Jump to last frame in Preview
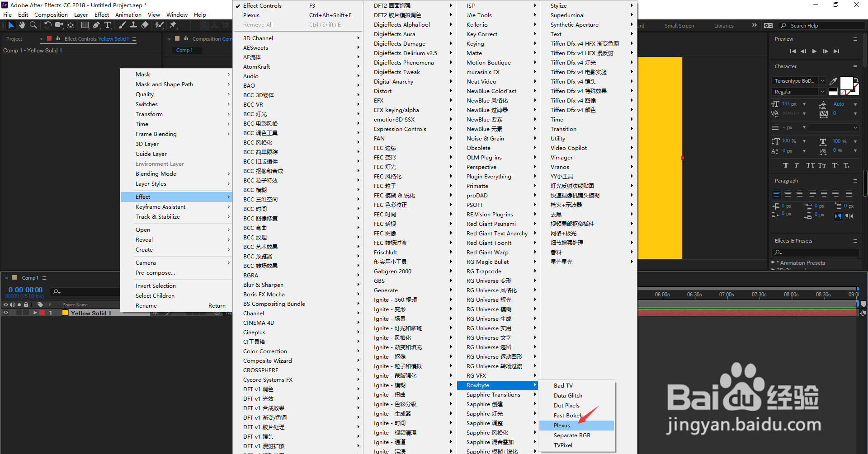Viewport: 868px width, 454px height. coord(836,51)
